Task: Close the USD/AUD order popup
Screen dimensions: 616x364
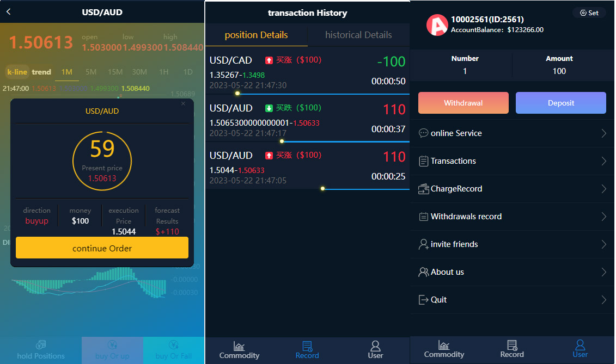Action: (183, 104)
